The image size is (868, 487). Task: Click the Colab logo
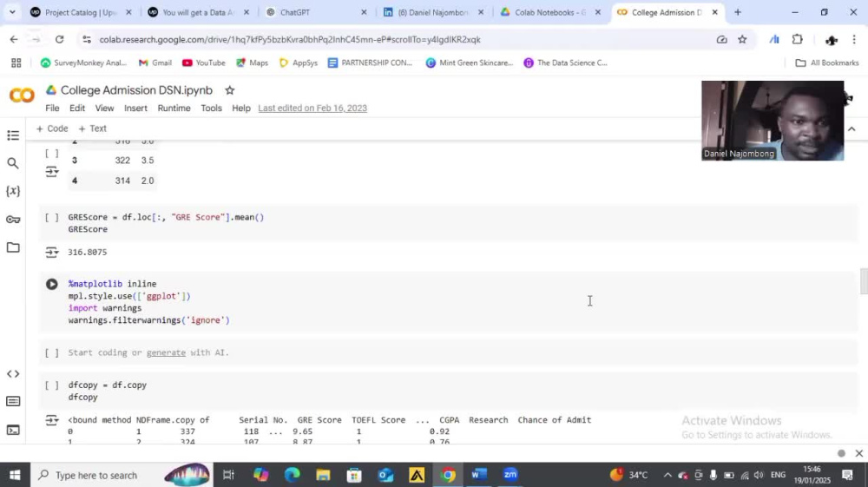(x=22, y=95)
